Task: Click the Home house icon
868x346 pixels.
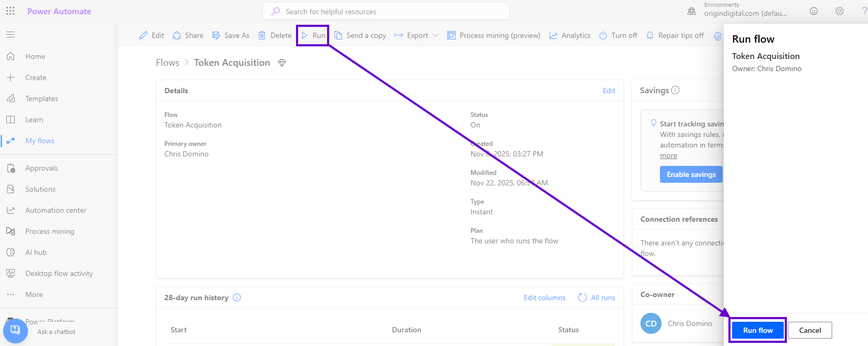Action: click(11, 56)
